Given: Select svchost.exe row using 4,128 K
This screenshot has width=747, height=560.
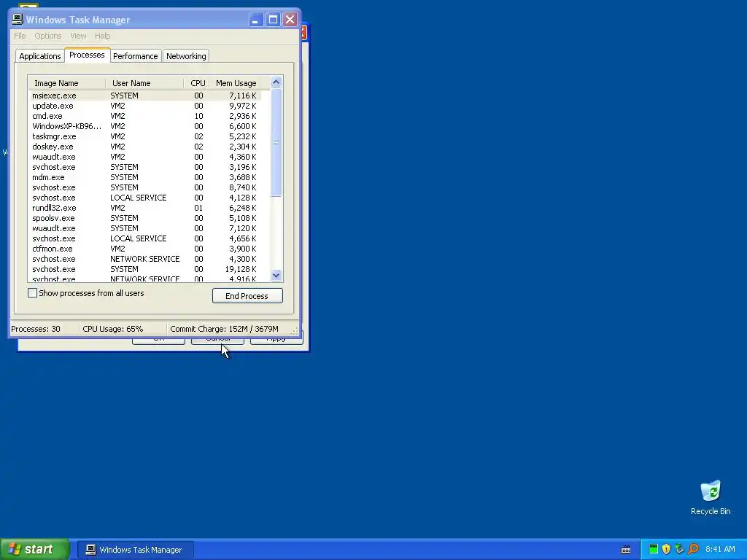Looking at the screenshot, I should point(145,198).
